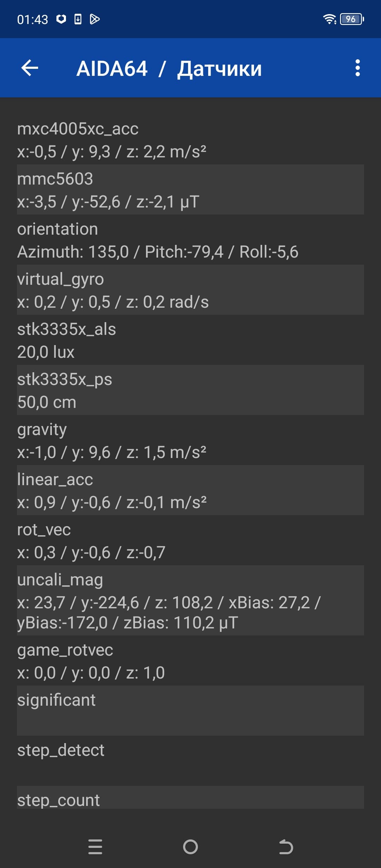Tap the gravity sensor entry
This screenshot has width=381, height=868.
tap(190, 440)
